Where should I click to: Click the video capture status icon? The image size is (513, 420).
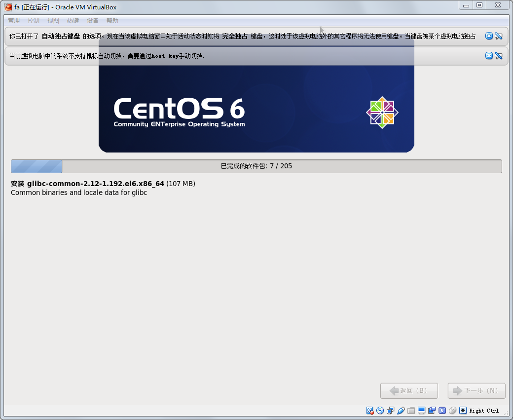point(432,411)
